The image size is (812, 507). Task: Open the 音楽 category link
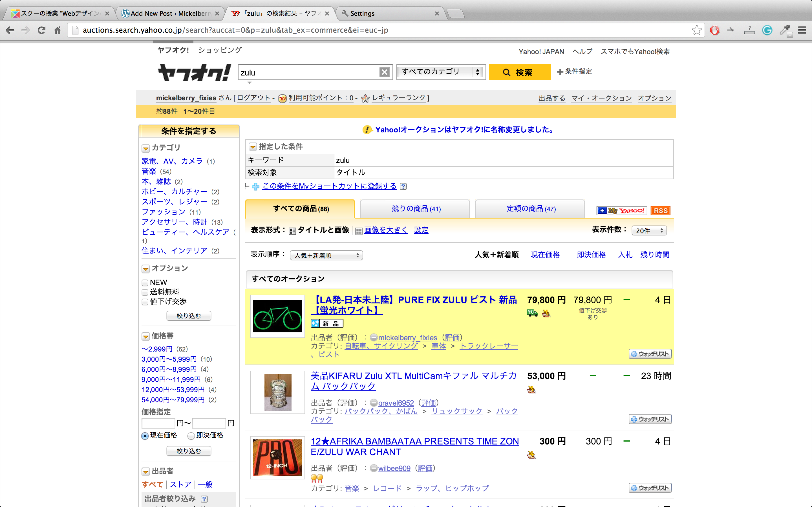[x=149, y=171]
